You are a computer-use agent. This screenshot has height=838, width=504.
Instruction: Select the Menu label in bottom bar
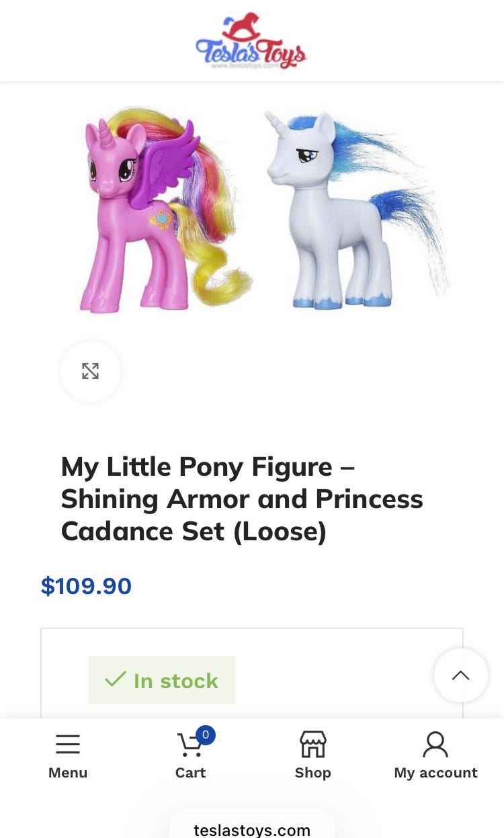coord(68,773)
